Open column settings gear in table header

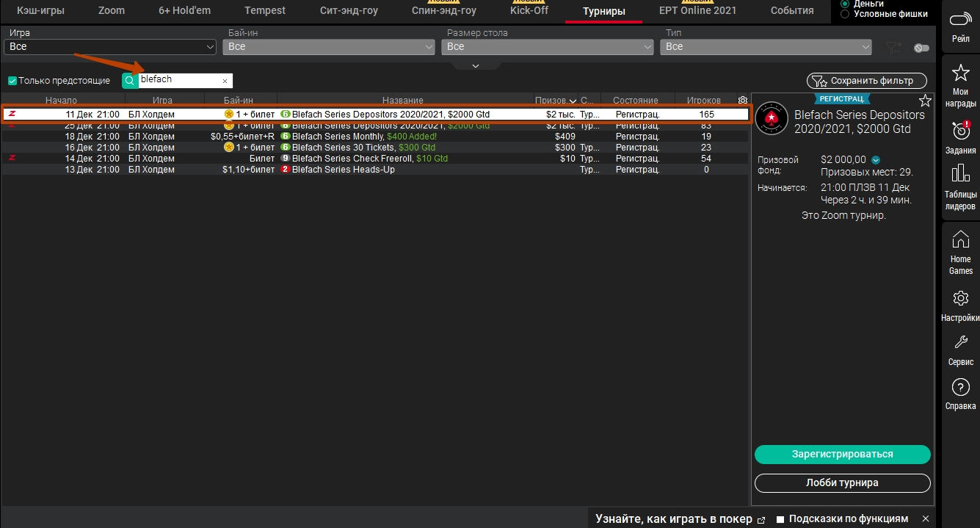coord(742,100)
